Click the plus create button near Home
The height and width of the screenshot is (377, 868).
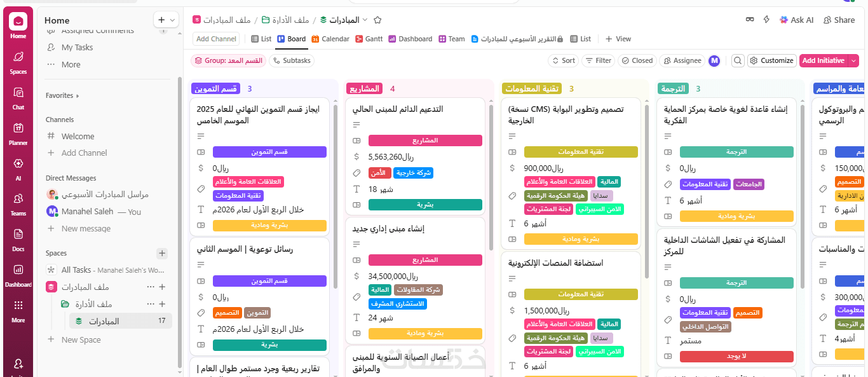[x=161, y=20]
